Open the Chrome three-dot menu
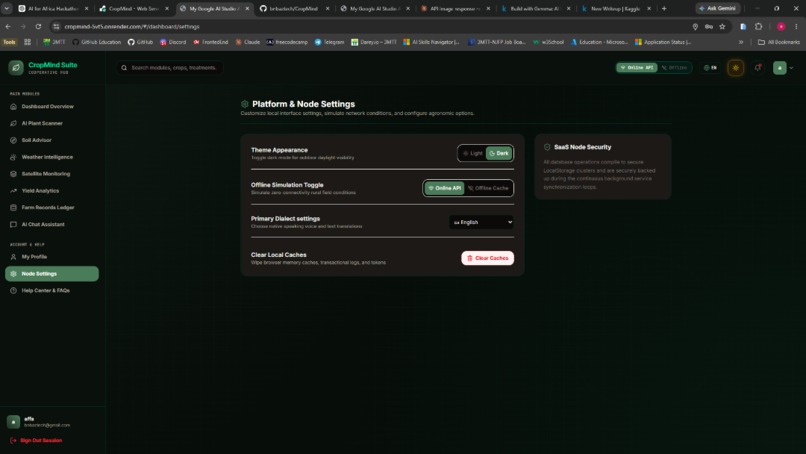This screenshot has height=454, width=806. [796, 26]
